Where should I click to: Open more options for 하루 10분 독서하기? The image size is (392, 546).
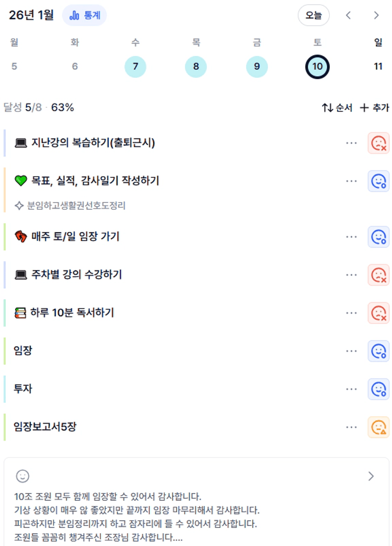click(351, 313)
